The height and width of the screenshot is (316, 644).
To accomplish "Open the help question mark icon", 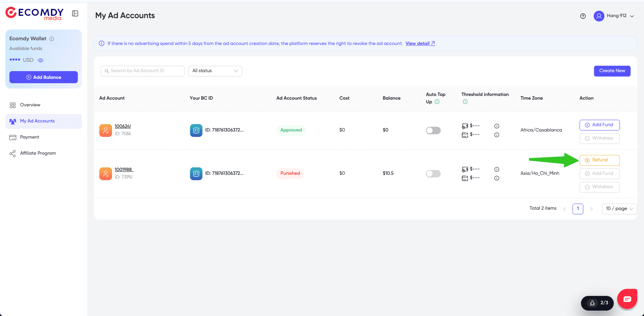I will click(583, 16).
